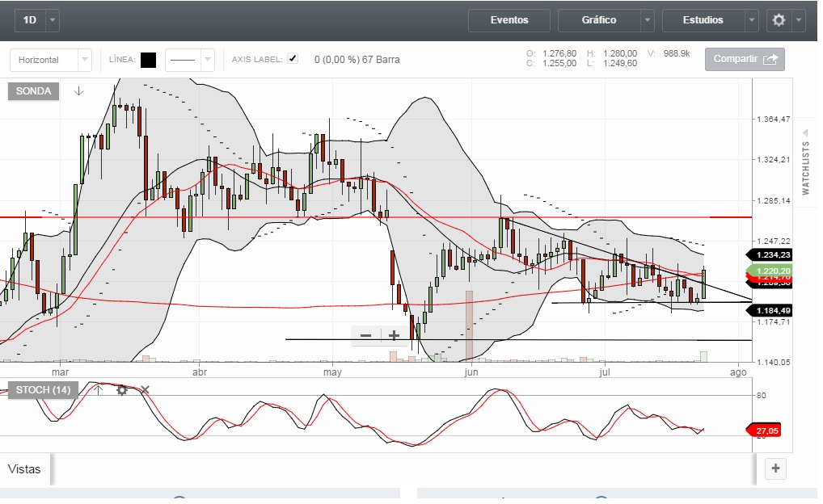The height and width of the screenshot is (504, 823).
Task: Expand the Gráfico dropdown arrow
Action: (648, 20)
